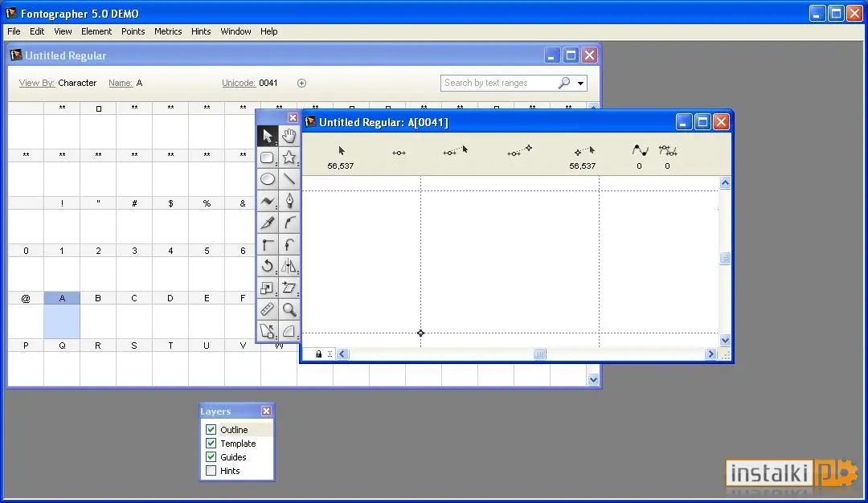Select the Rotate tool
The width and height of the screenshot is (868, 503).
[268, 266]
